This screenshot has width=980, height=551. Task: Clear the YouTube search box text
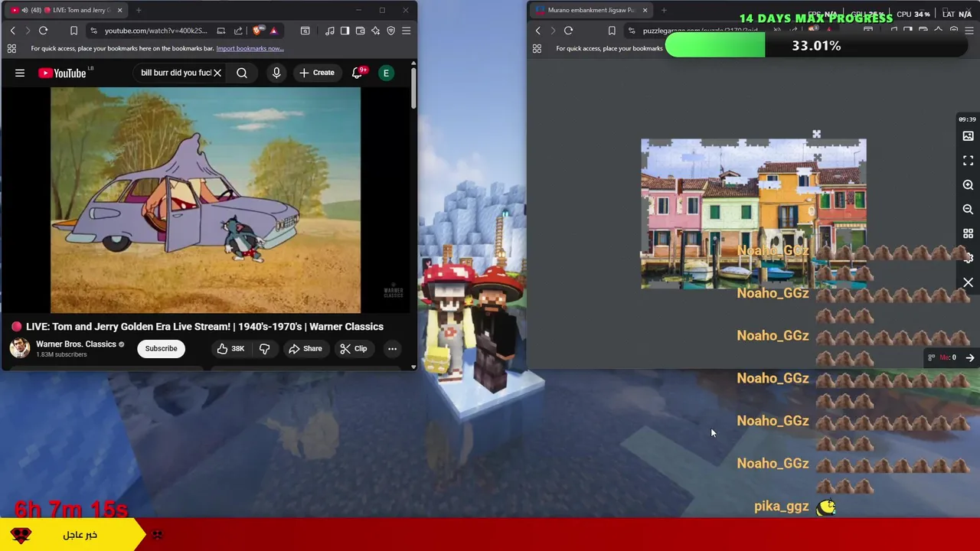coord(217,73)
